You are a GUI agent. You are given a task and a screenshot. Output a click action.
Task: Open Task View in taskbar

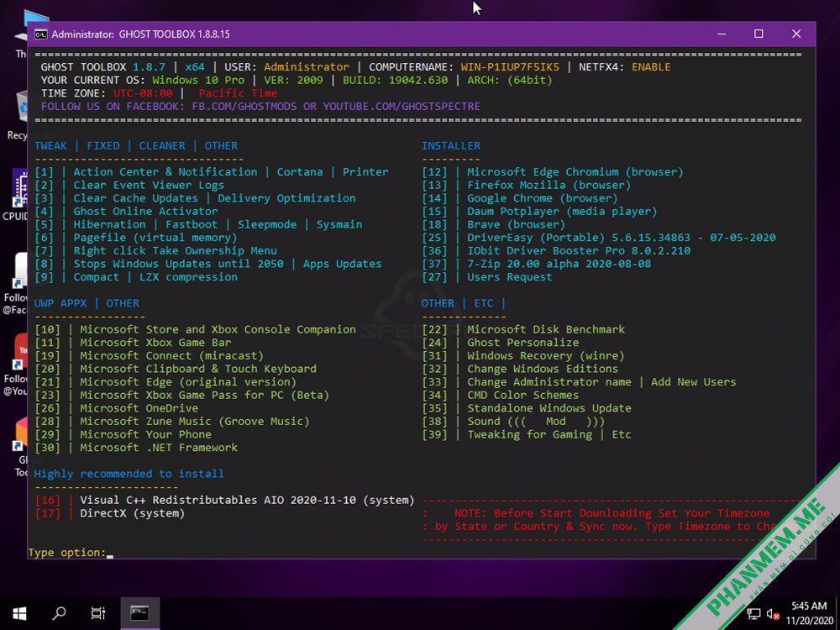coord(98,613)
